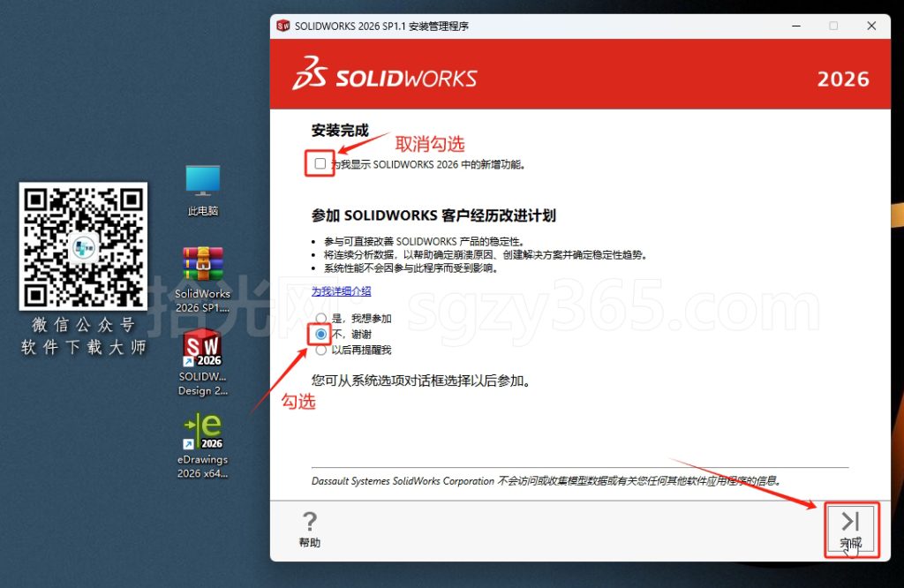Select the 是，我想参加 radio button
The height and width of the screenshot is (588, 904).
pyautogui.click(x=319, y=318)
